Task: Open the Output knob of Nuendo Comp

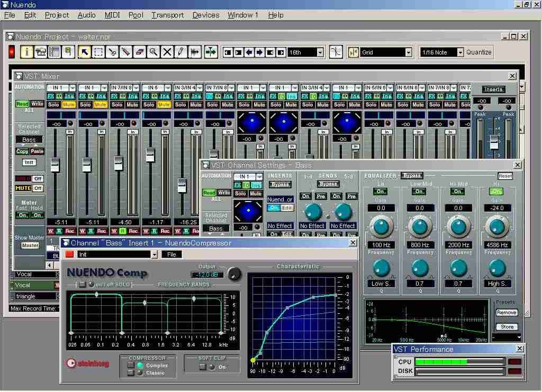Action: tap(234, 274)
